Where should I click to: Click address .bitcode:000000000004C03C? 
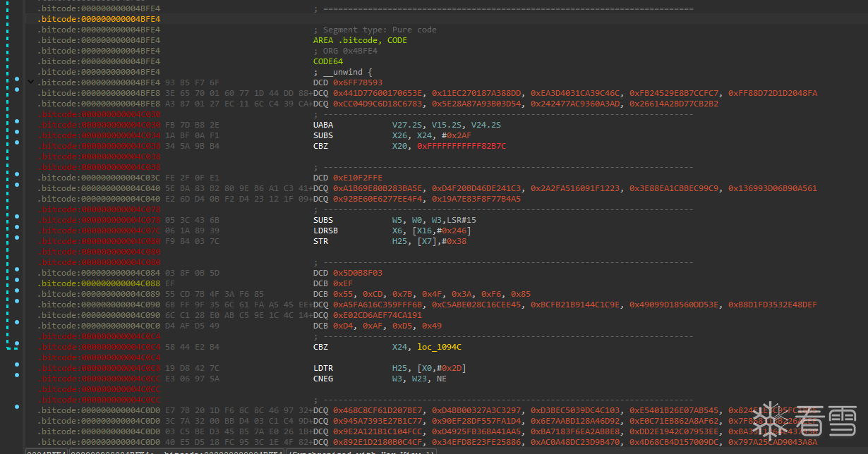coord(99,178)
